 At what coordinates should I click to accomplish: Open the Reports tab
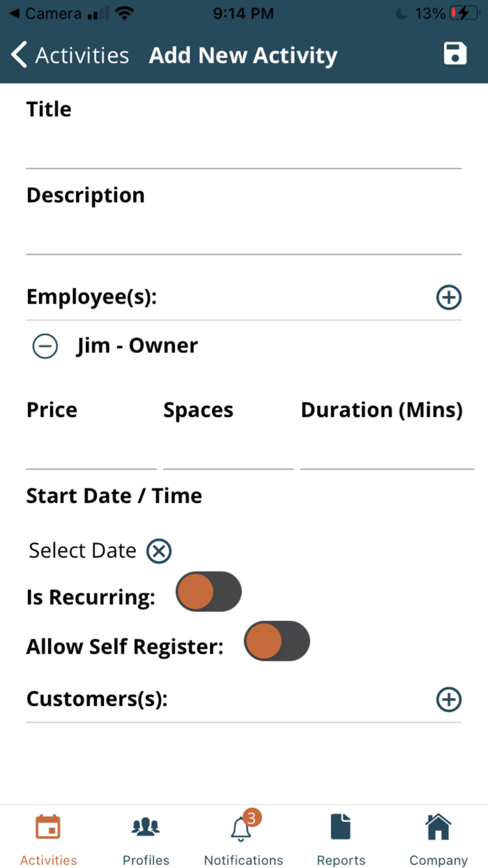point(341,836)
